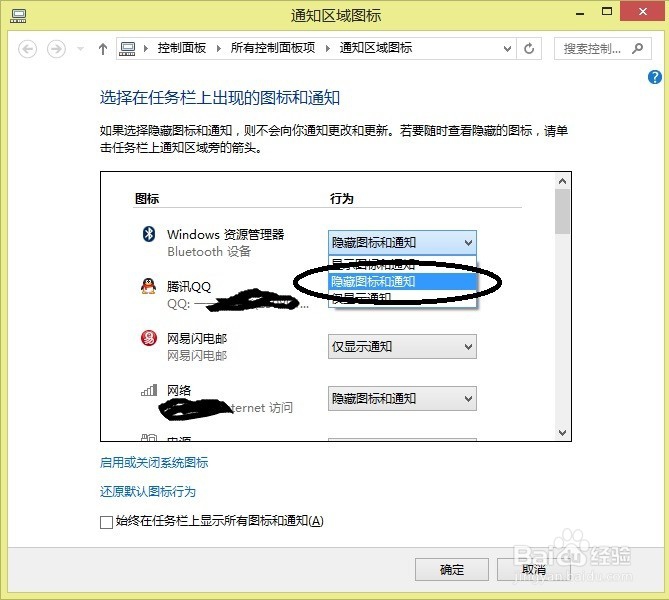Click the 行为 column header
Viewport: 669px width, 600px height.
tap(341, 198)
